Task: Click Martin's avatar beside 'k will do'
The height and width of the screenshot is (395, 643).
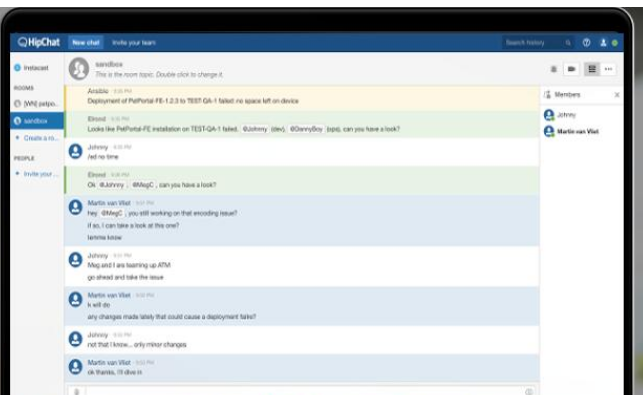Action: (x=75, y=299)
